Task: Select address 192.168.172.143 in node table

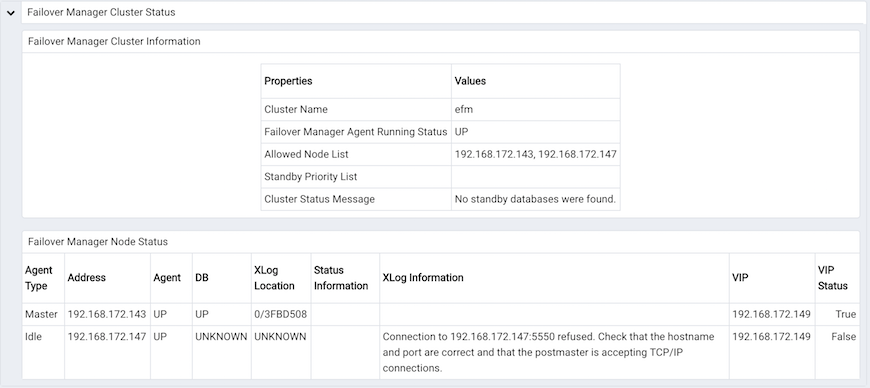Action: pos(107,314)
